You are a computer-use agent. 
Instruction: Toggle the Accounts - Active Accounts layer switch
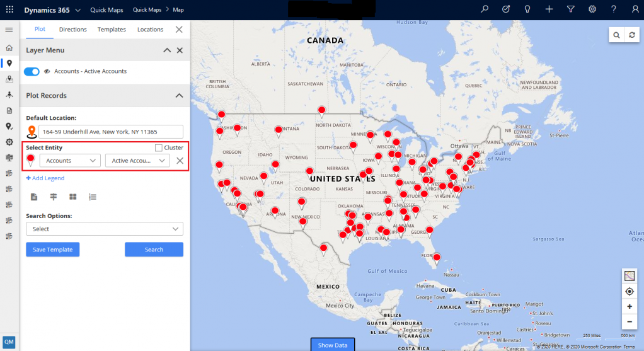(32, 71)
